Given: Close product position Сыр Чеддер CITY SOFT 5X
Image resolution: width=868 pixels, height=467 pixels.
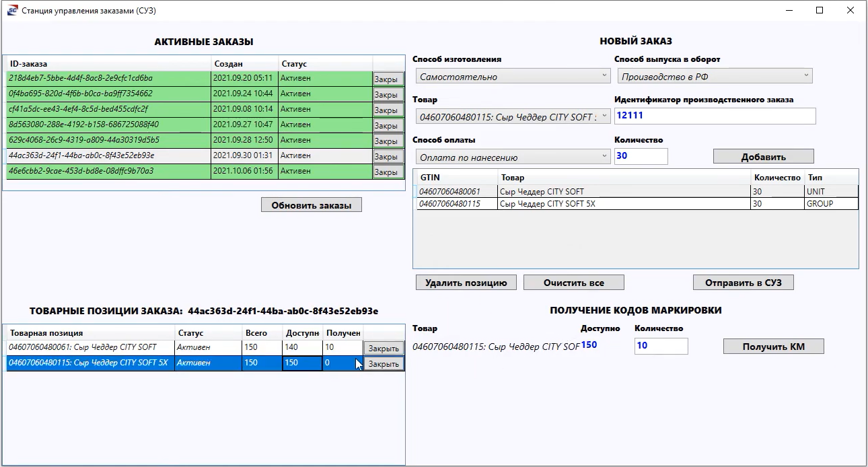Looking at the screenshot, I should [x=384, y=364].
